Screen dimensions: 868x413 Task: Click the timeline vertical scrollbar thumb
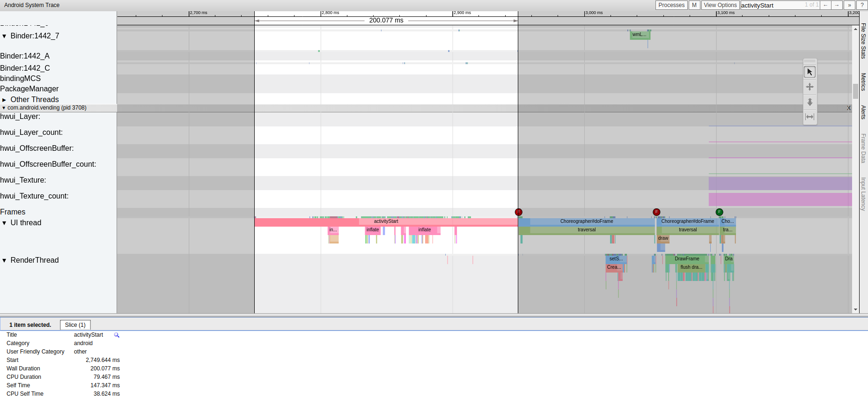[855, 91]
